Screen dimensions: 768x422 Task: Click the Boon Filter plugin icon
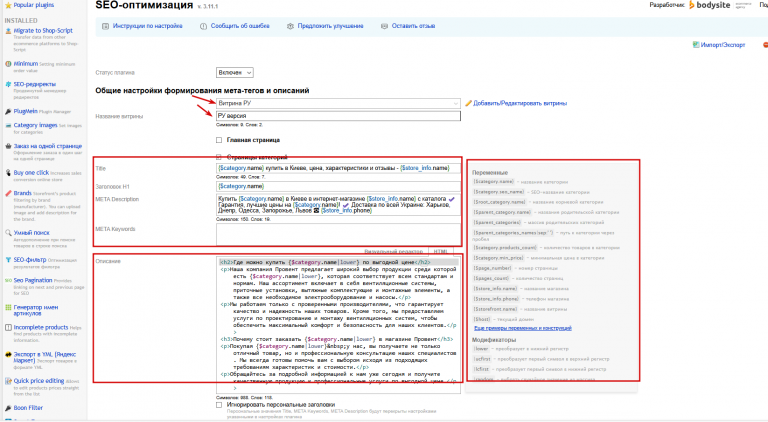click(x=8, y=408)
